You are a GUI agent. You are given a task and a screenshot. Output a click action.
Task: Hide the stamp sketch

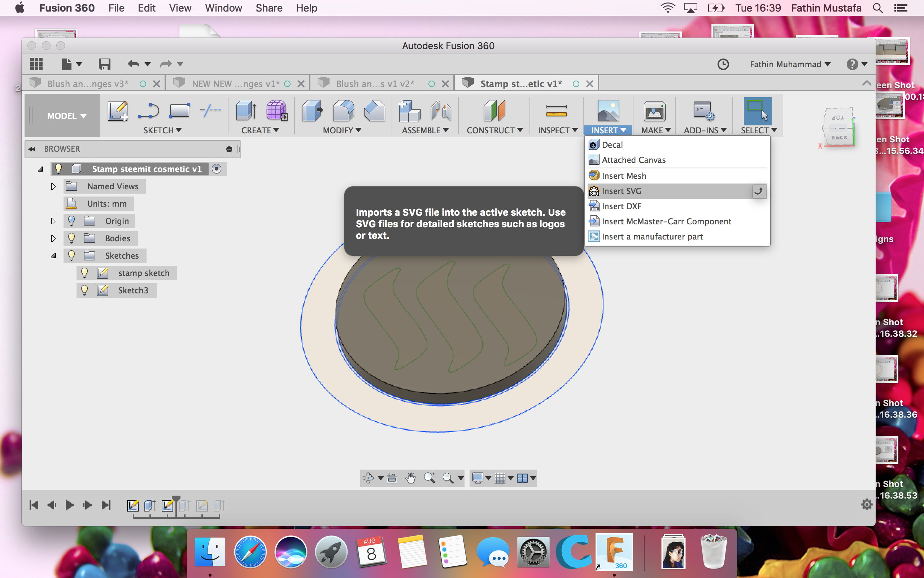(84, 273)
